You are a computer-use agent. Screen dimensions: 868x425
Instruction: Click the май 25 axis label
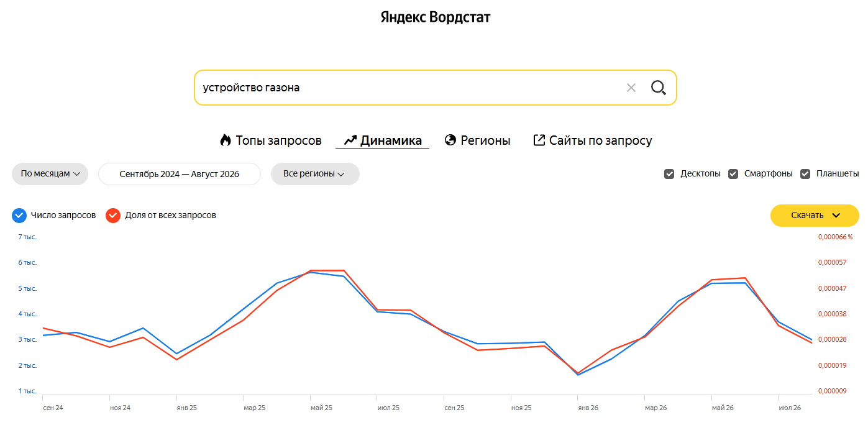(321, 408)
